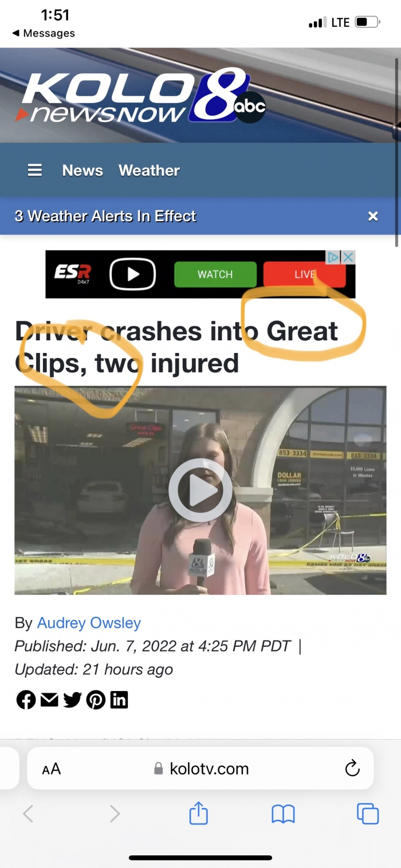Return to Messages app

pos(44,33)
